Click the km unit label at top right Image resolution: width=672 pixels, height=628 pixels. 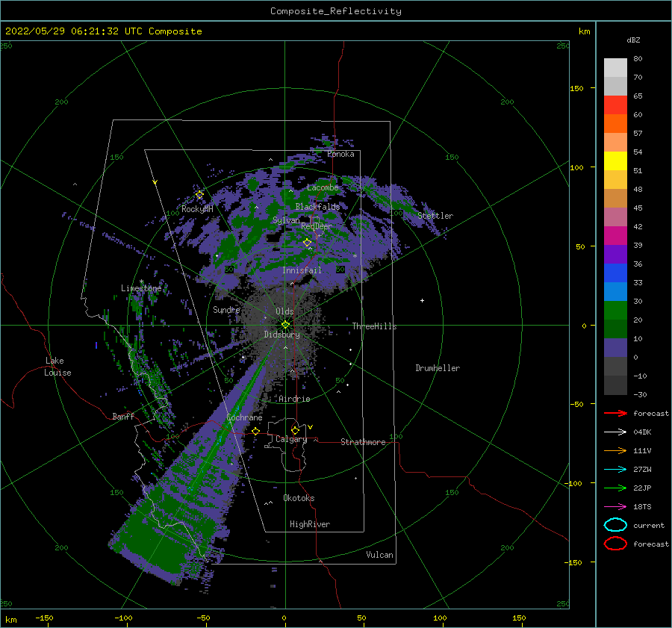[584, 31]
